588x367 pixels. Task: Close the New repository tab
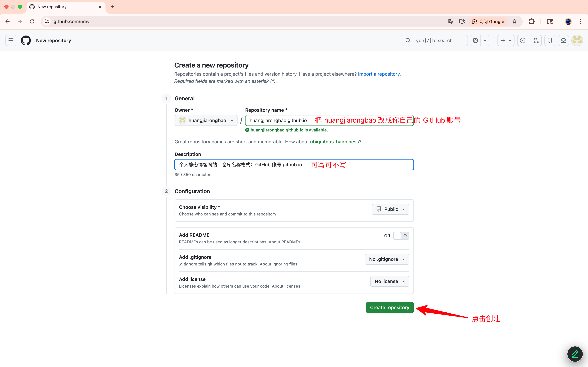pyautogui.click(x=100, y=7)
